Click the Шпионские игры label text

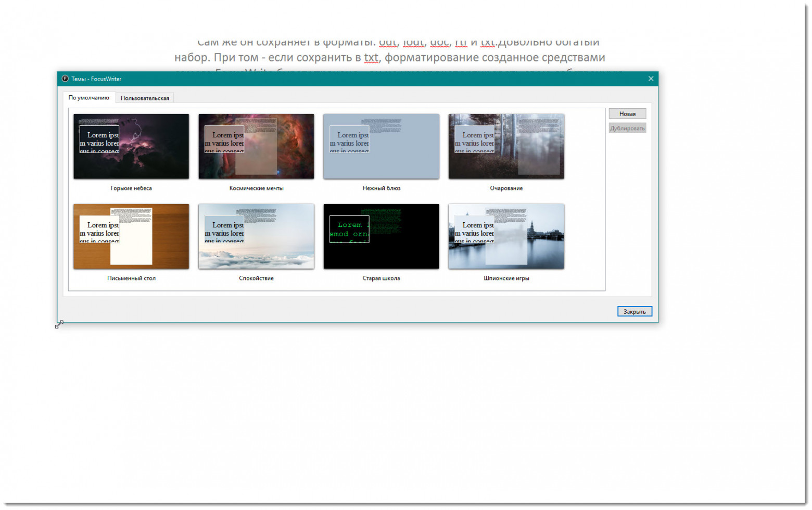[506, 278]
